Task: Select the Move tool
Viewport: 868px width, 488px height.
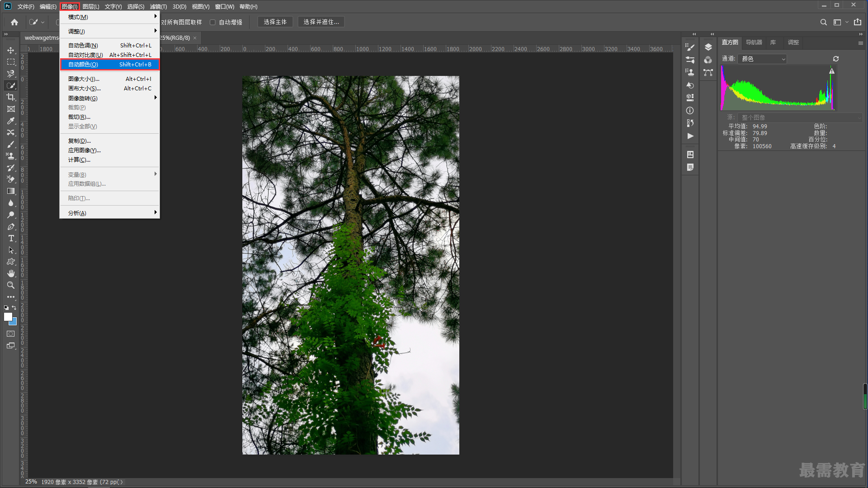Action: pos(11,50)
